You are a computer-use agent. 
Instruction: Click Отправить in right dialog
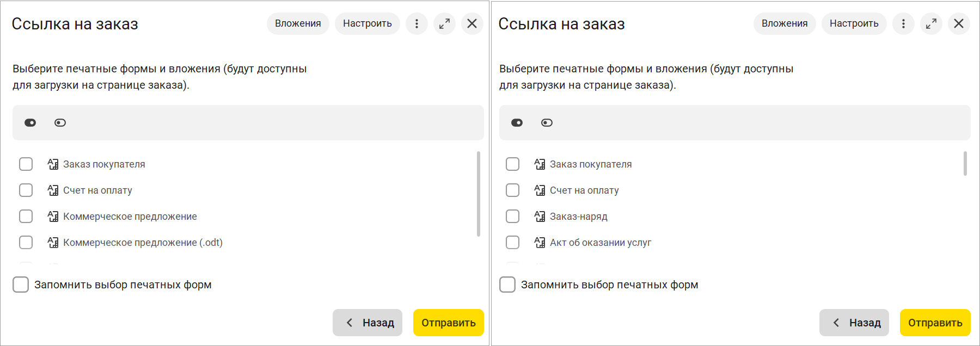935,323
